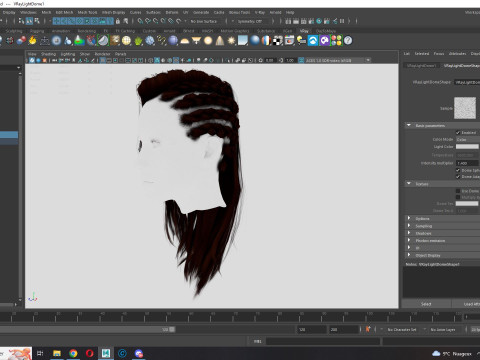Screen dimensions: 480x360
Task: Open the Mesh Tools menu
Action: (87, 12)
